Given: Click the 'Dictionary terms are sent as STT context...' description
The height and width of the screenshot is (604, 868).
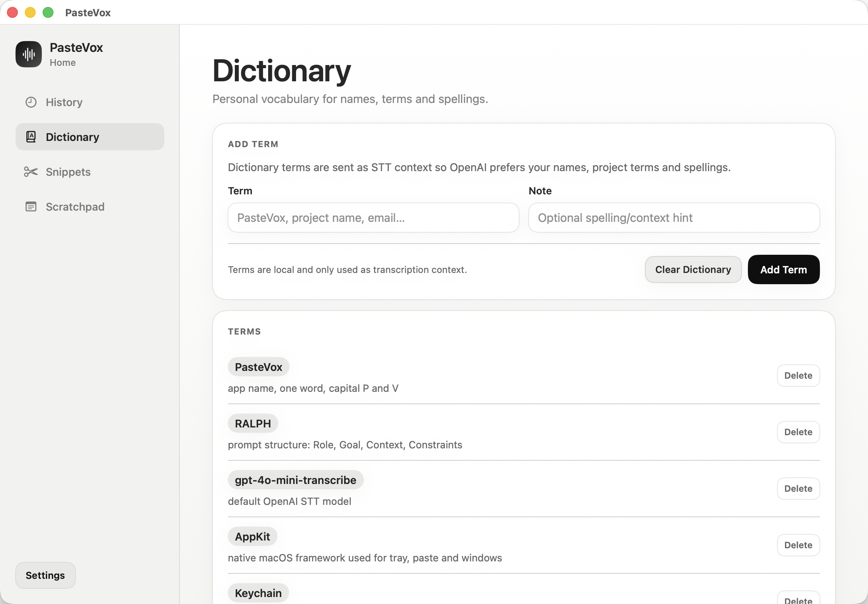Looking at the screenshot, I should click(x=479, y=167).
